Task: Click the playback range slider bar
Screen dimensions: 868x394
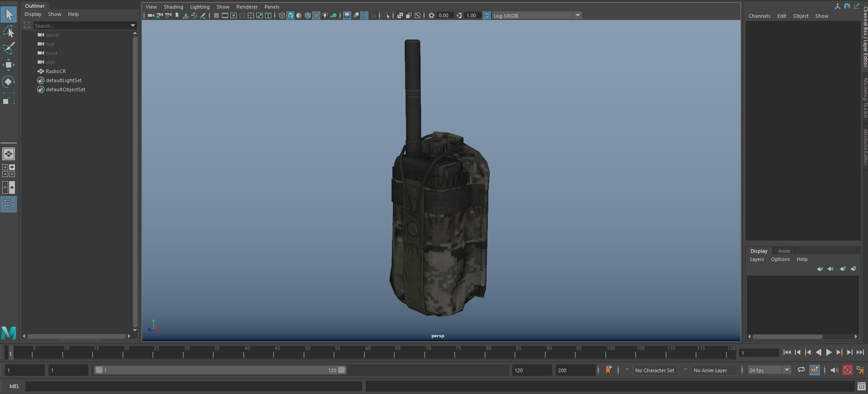Action: 220,370
